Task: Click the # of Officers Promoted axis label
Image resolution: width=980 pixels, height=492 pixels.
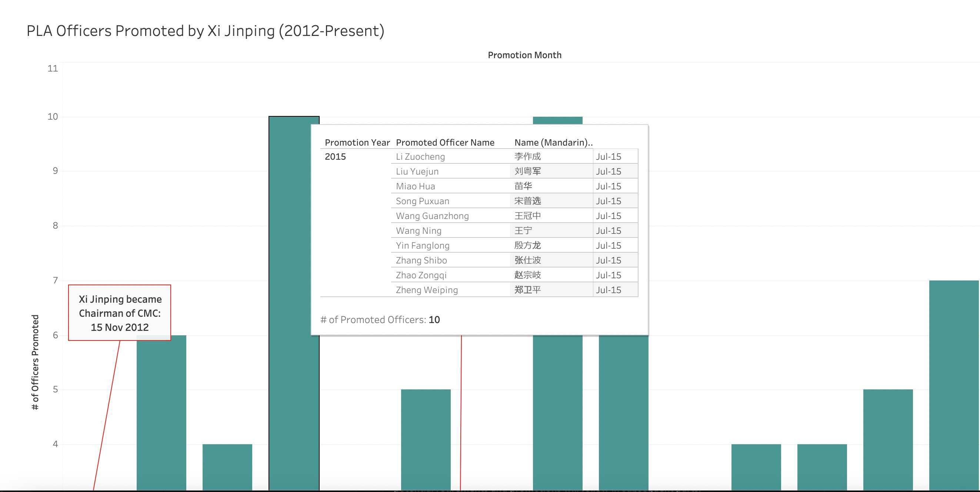Action: click(x=36, y=362)
